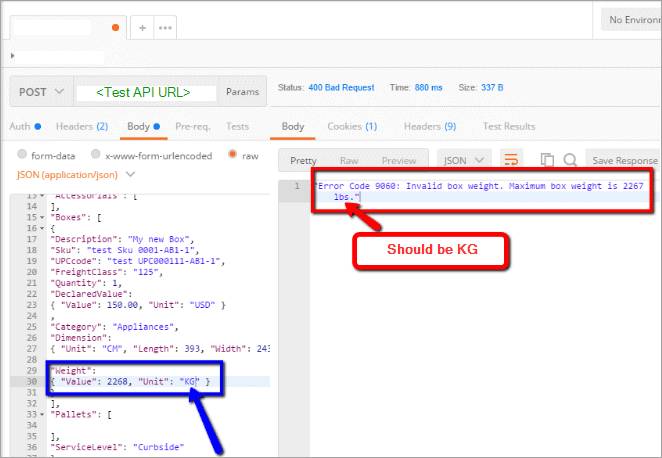
Task: Click the 400 Bad Request status text
Action: click(x=341, y=87)
